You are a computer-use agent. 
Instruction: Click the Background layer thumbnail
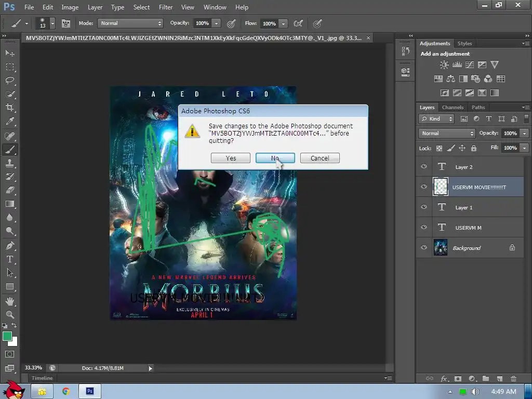tap(441, 247)
